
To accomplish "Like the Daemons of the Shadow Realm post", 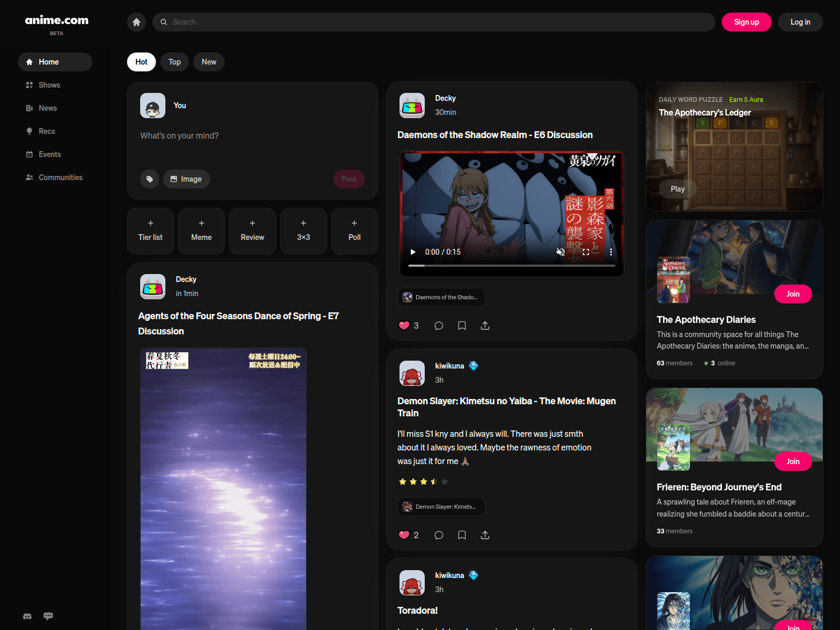I will click(404, 325).
